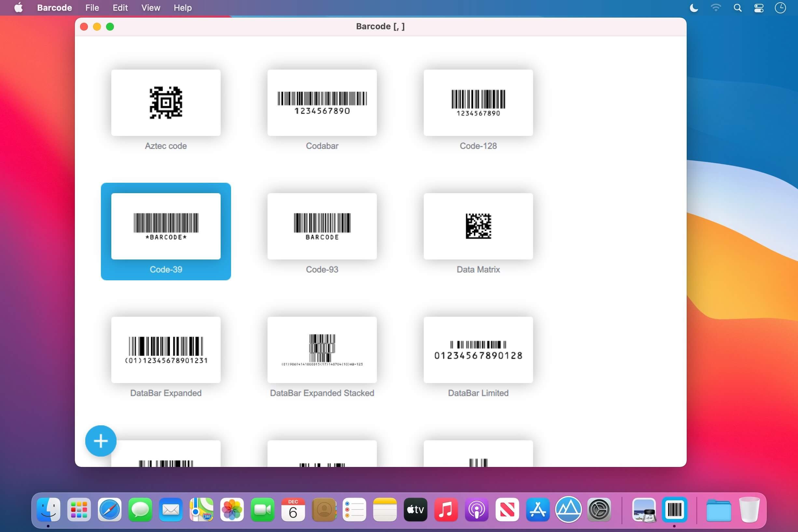Screen dimensions: 798x532
Task: Open the Edit menu
Action: (x=120, y=7)
